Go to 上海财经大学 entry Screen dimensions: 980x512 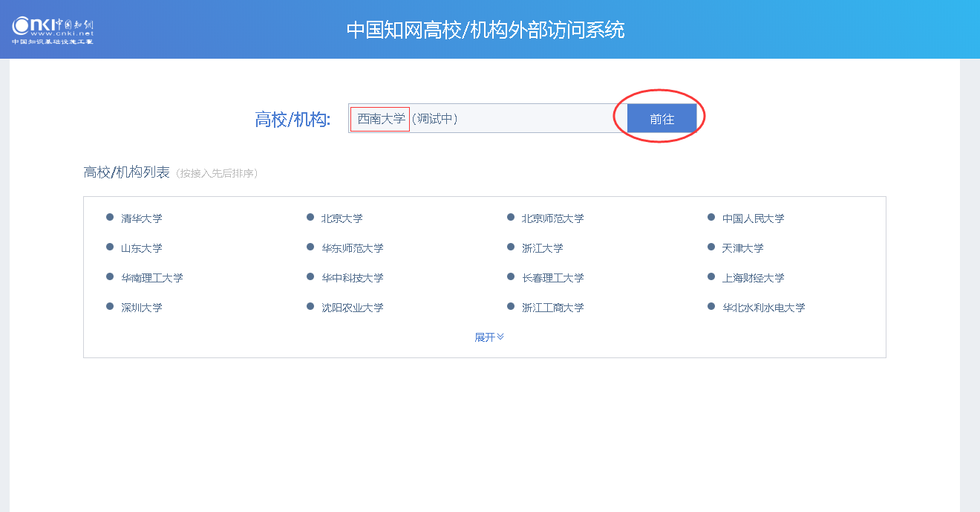753,278
